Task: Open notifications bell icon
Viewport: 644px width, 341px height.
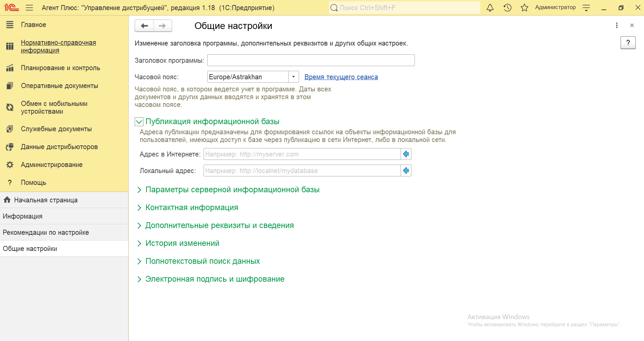Action: pyautogui.click(x=490, y=7)
